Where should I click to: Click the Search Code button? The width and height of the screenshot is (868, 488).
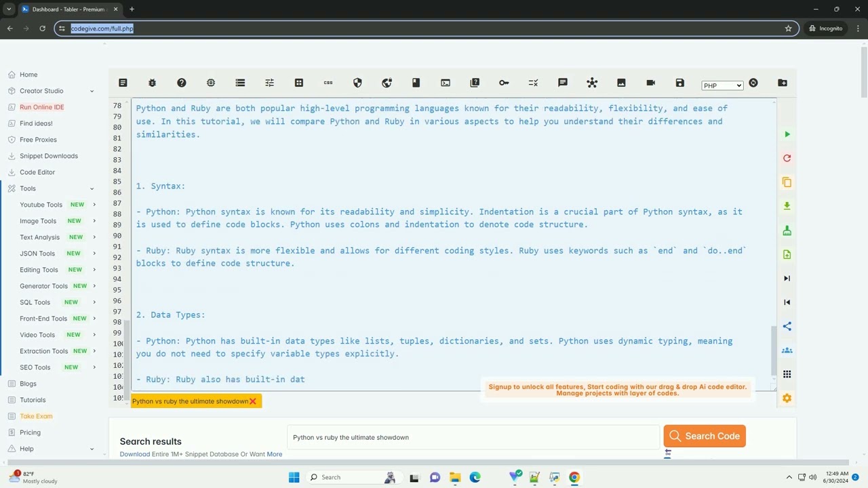(705, 436)
